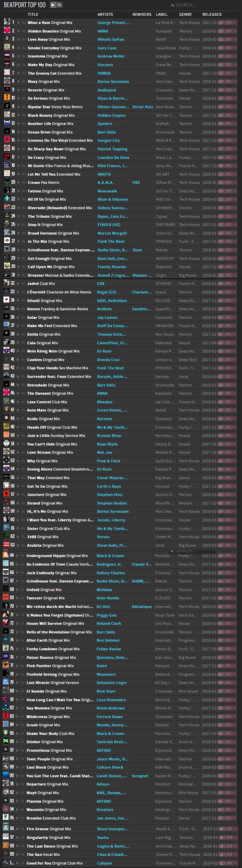
Task: Play track Acido Original Mix
Action: [18, 419]
